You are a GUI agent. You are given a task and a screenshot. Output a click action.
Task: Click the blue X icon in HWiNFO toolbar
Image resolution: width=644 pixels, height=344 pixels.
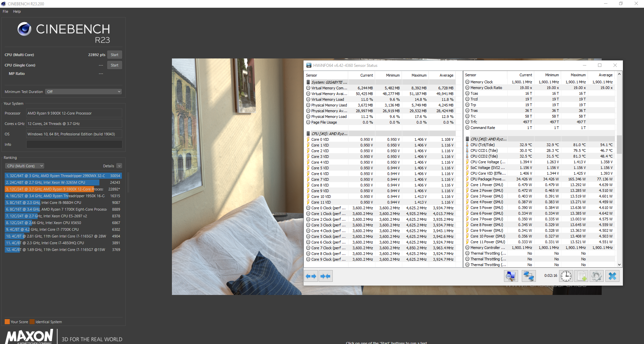coord(612,276)
